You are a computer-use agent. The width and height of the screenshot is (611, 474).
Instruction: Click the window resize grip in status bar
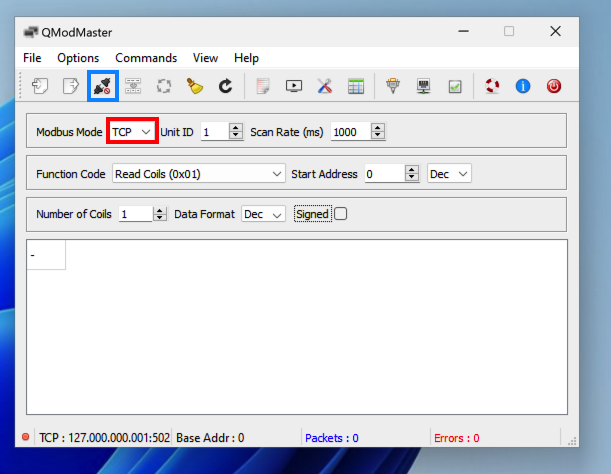572,441
